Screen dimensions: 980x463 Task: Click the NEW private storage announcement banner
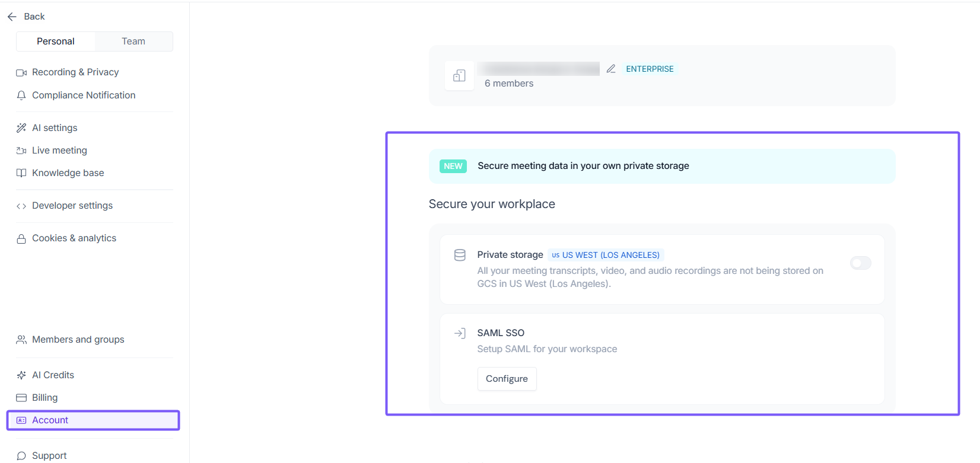pos(661,166)
